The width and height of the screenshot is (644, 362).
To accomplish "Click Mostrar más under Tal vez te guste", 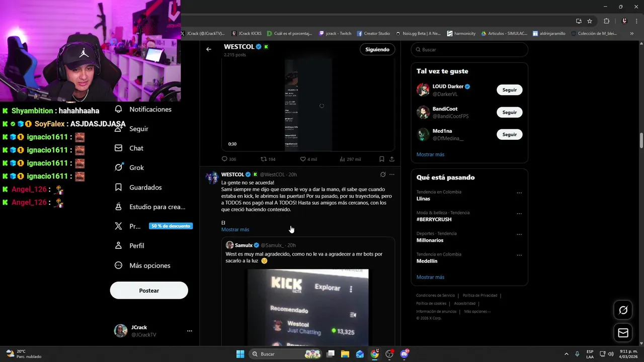I will coord(430,154).
